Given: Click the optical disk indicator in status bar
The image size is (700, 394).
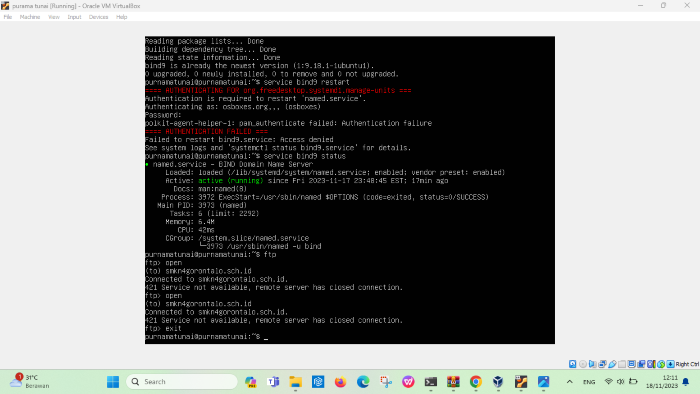Looking at the screenshot, I should coord(583,364).
